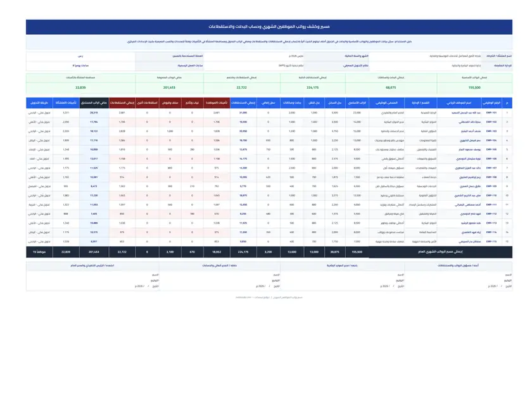The height and width of the screenshot is (411, 532).
Task: Click the 'تأمينات المنشأة' column header
Action: [66, 103]
